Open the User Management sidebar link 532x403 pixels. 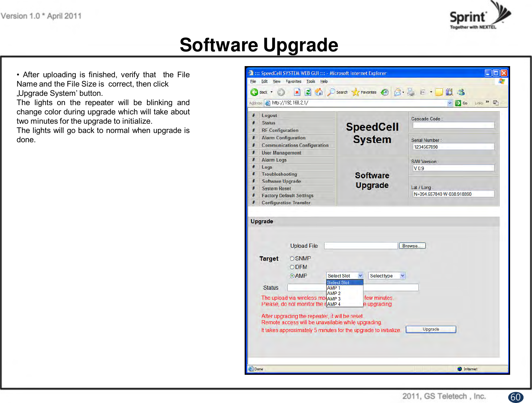point(281,153)
